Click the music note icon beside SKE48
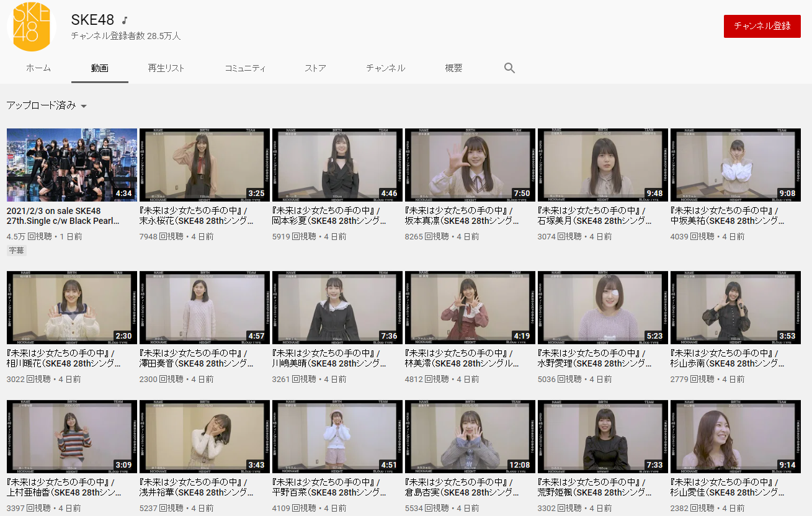The height and width of the screenshot is (516, 812). pyautogui.click(x=125, y=20)
